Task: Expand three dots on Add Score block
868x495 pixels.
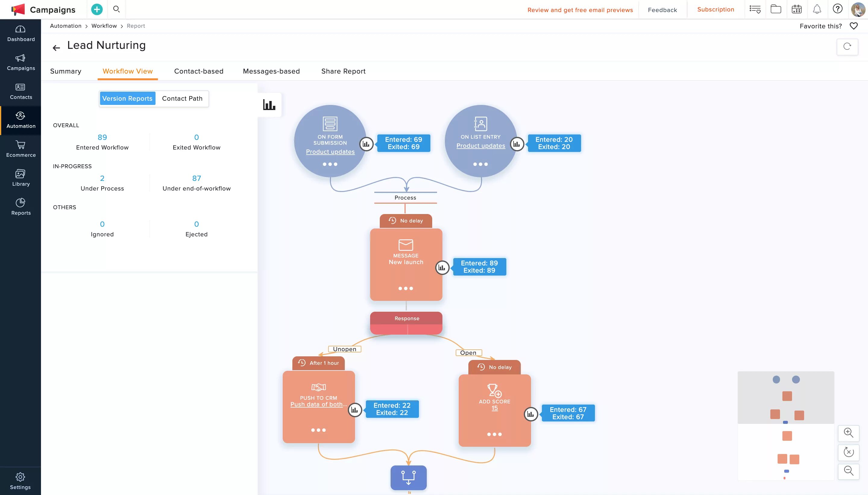Action: click(x=495, y=434)
